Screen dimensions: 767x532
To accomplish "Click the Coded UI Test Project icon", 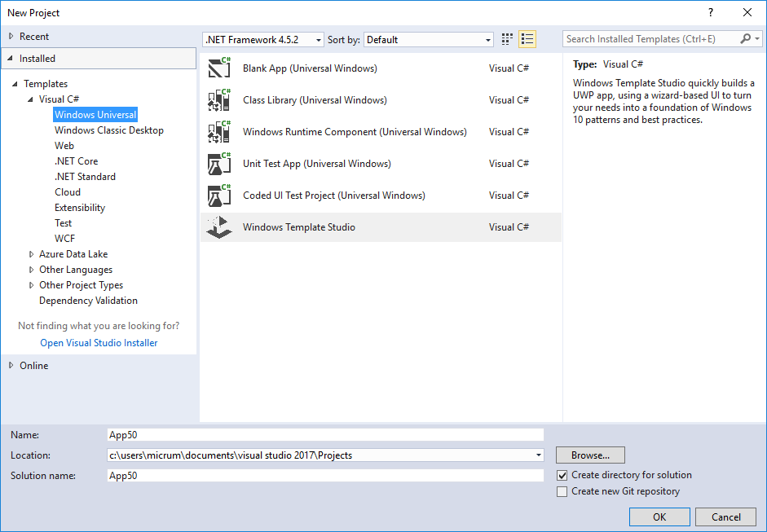I will click(218, 195).
